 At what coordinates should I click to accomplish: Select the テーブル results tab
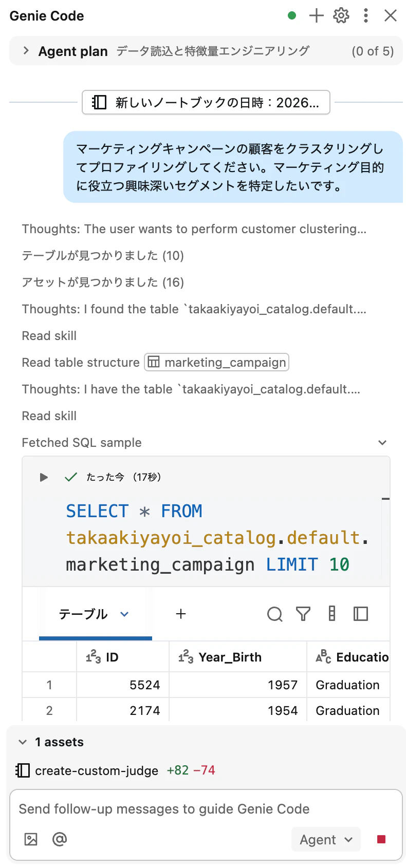[83, 614]
